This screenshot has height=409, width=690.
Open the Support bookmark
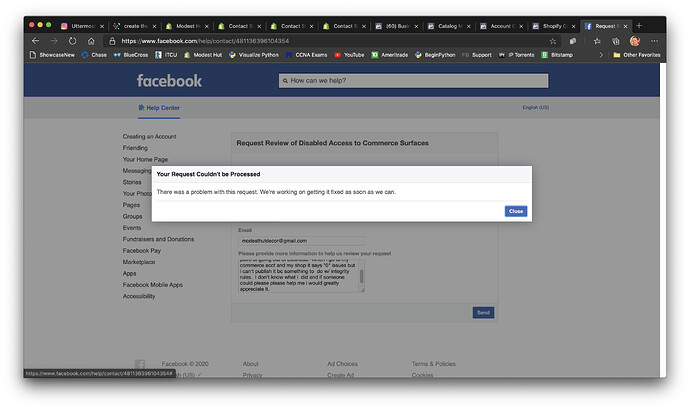coord(477,55)
